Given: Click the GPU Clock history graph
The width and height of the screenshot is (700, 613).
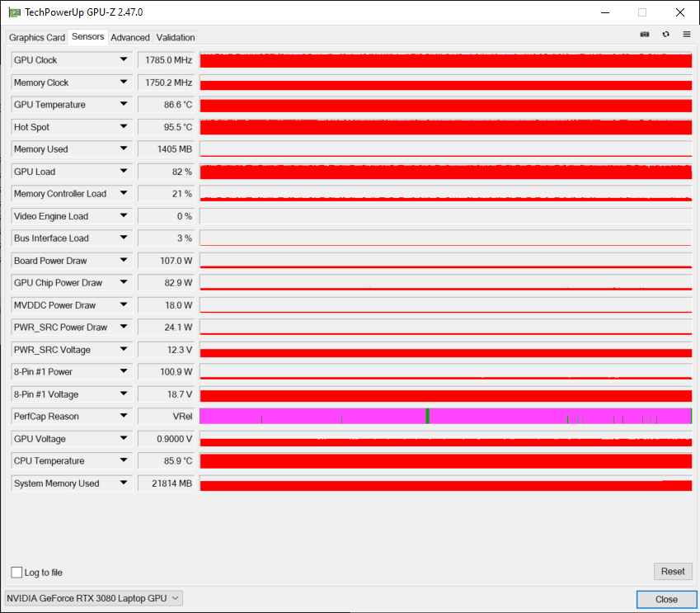Looking at the screenshot, I should (x=445, y=60).
